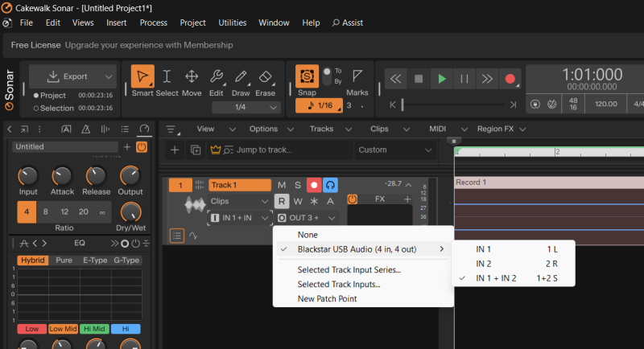Choose the Erase tool
The image size is (644, 349).
coord(266,77)
